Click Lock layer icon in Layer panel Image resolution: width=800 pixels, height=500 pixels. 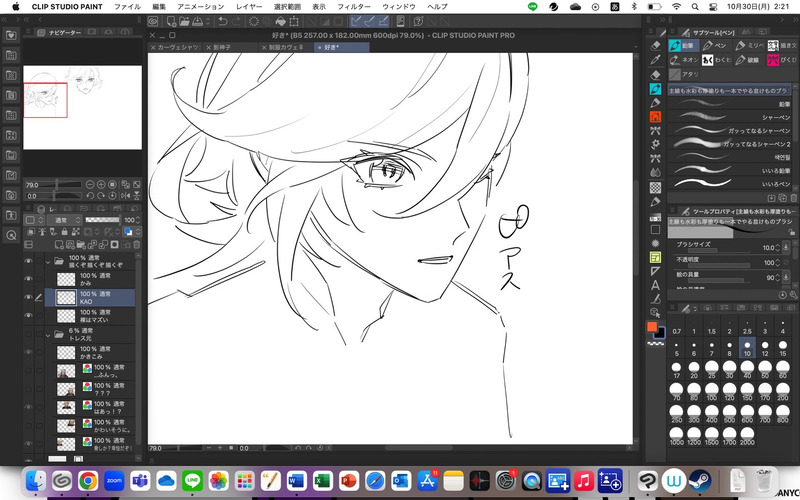pyautogui.click(x=64, y=232)
